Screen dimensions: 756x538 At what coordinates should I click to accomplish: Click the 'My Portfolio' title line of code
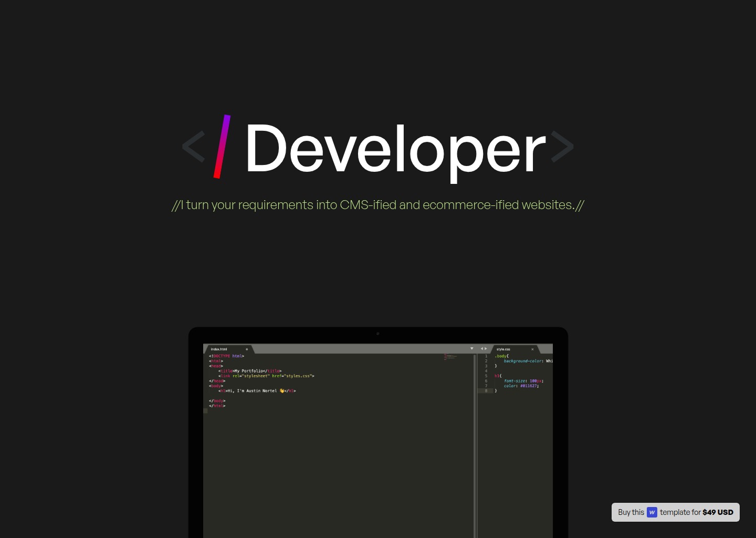[250, 371]
